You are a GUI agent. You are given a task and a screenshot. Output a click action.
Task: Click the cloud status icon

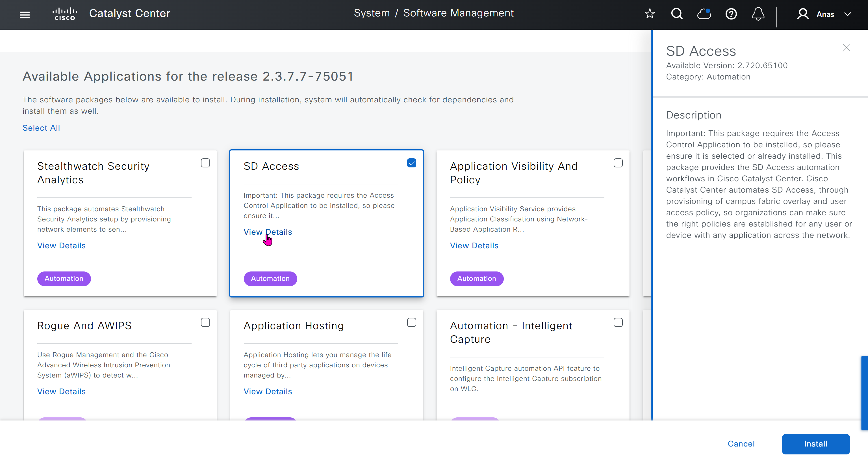click(x=704, y=14)
